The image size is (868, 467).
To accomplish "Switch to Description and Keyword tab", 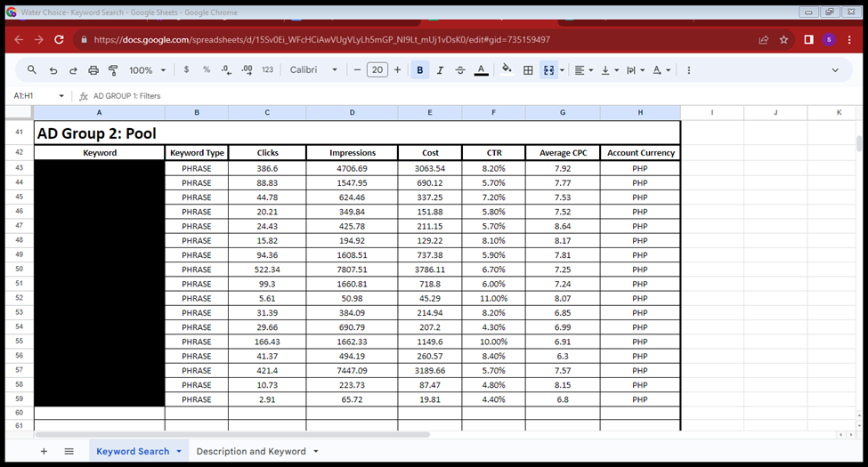I will pos(251,452).
